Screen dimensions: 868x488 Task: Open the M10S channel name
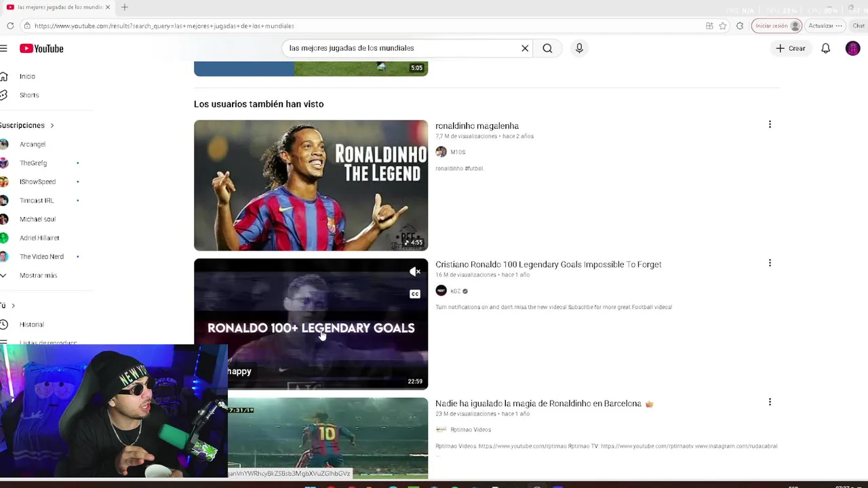coord(458,152)
